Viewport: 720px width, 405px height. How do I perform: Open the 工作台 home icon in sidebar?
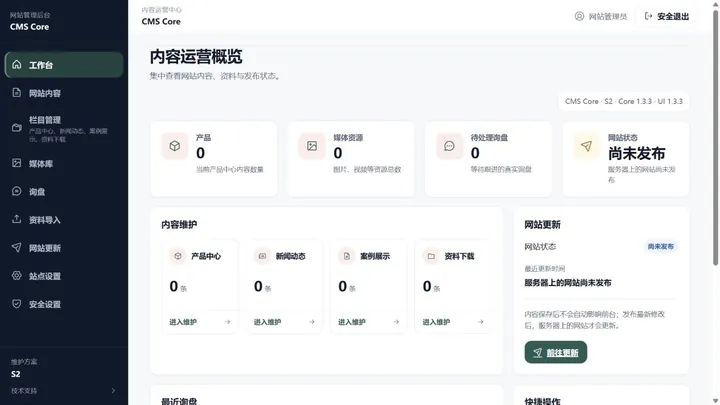coord(17,64)
